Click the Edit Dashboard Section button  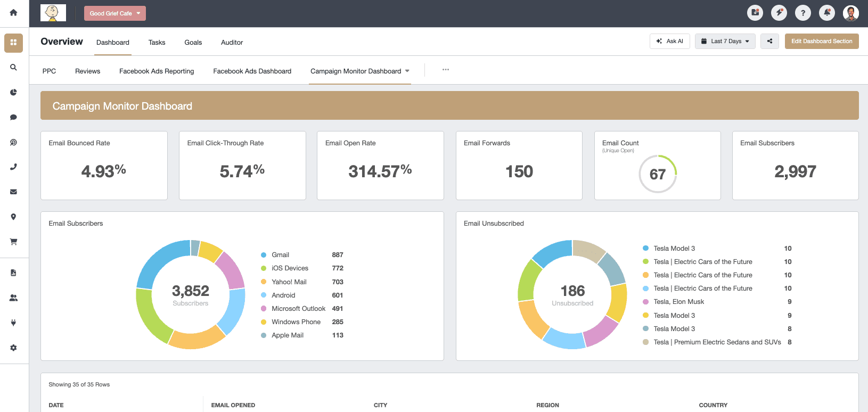pyautogui.click(x=821, y=42)
